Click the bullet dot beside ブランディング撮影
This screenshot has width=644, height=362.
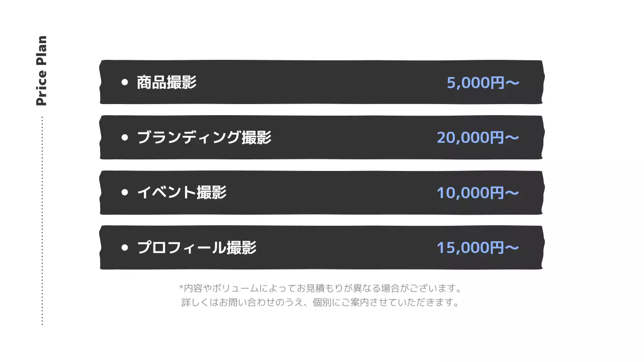pyautogui.click(x=125, y=137)
